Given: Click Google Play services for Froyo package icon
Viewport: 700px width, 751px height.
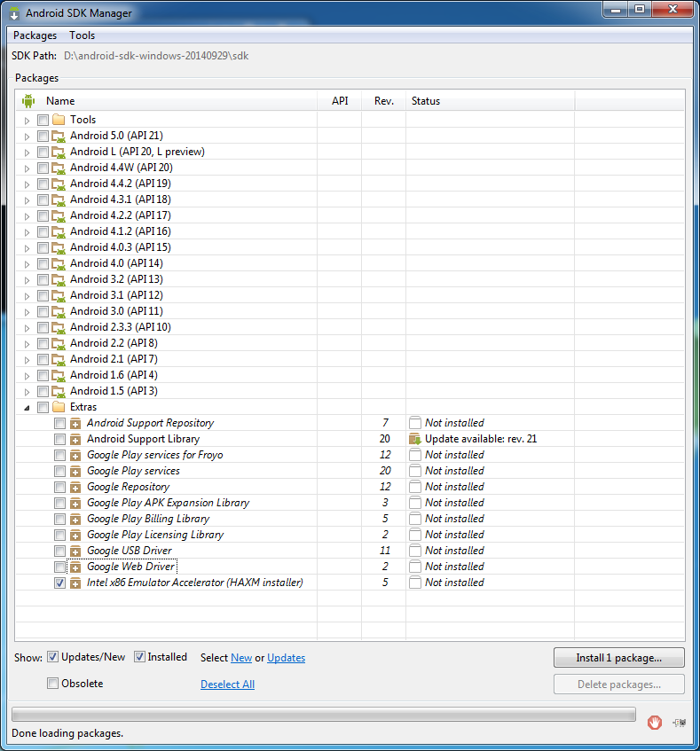Looking at the screenshot, I should [x=75, y=455].
